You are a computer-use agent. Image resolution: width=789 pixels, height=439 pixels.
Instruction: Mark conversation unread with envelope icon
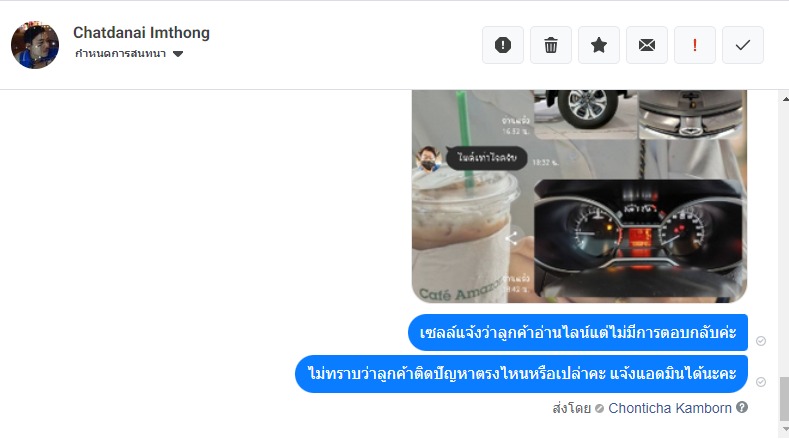tap(647, 45)
